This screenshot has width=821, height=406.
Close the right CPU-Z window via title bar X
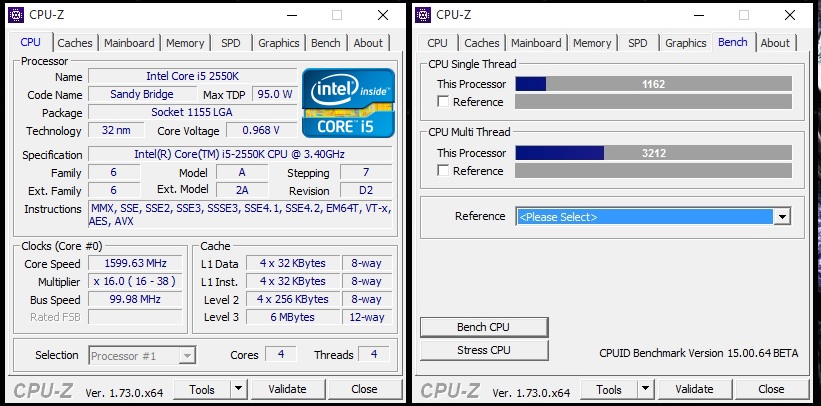[789, 14]
